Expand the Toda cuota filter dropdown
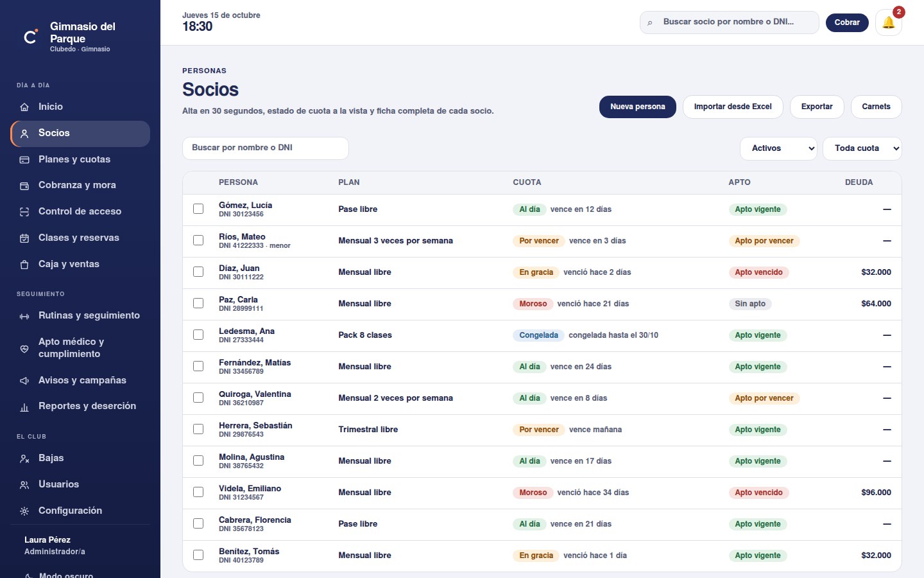 click(x=862, y=148)
